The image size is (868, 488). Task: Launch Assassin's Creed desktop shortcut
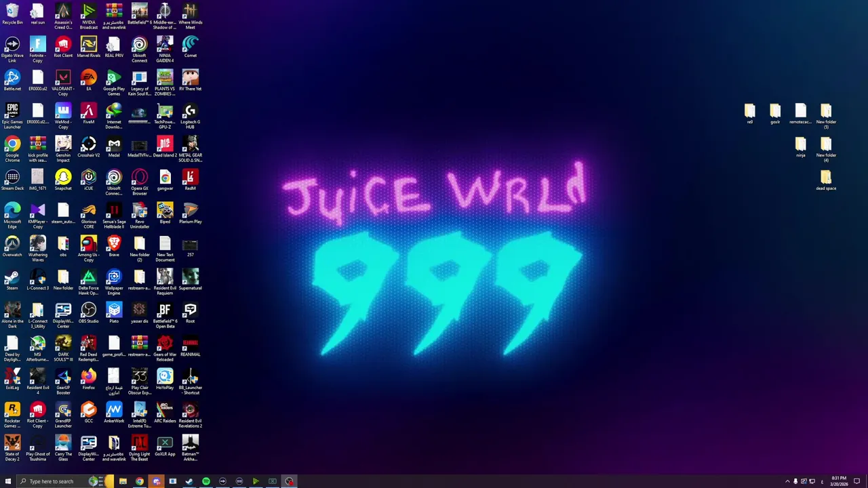pos(63,16)
